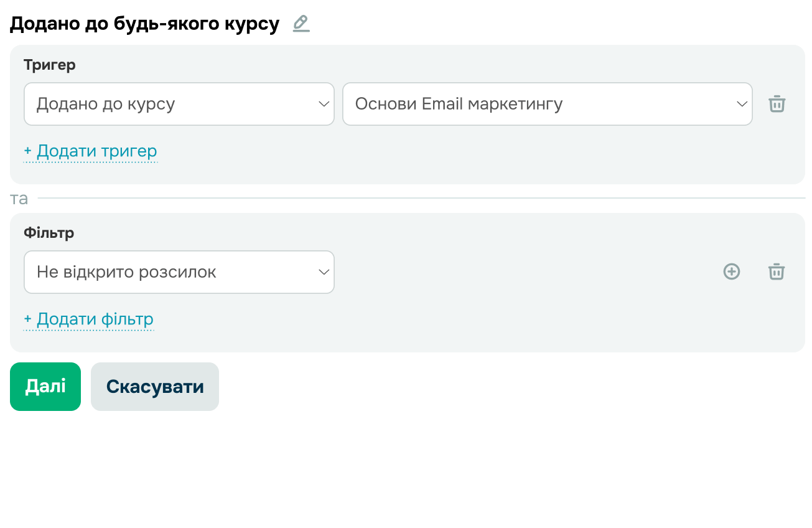Open the "Не відкрито розсилок" filter dropdown
Image resolution: width=812 pixels, height=528 pixels.
point(168,272)
